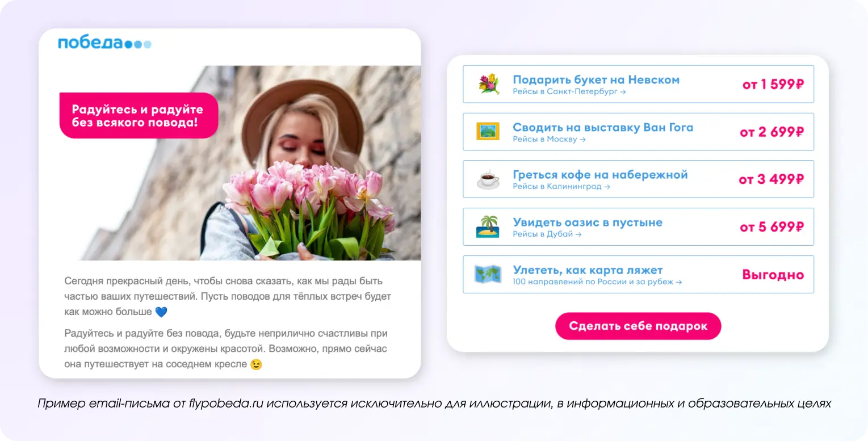Click the "Выгодно" label

tap(773, 275)
